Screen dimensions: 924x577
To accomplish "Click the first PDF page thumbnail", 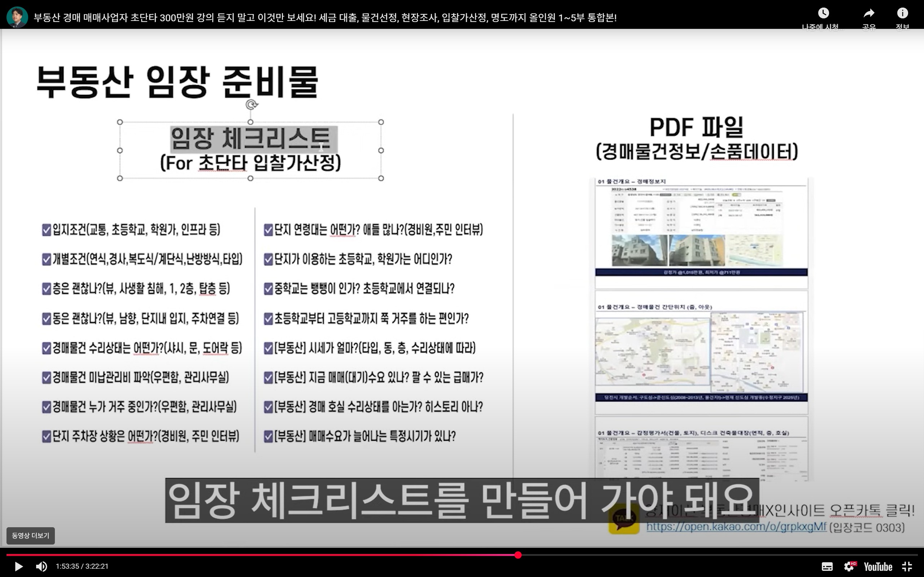I will coord(701,233).
